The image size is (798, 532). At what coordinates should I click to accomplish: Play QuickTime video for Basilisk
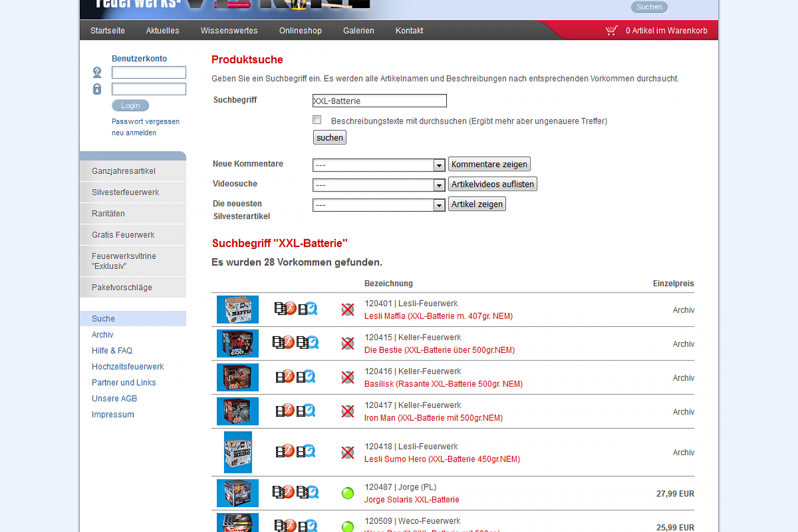point(306,376)
